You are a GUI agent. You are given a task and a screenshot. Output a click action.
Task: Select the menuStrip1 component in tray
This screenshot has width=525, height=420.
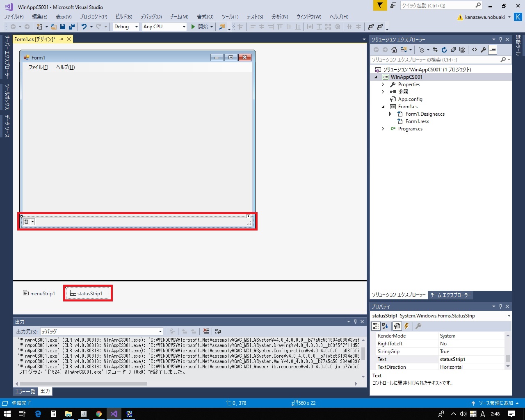(39, 294)
